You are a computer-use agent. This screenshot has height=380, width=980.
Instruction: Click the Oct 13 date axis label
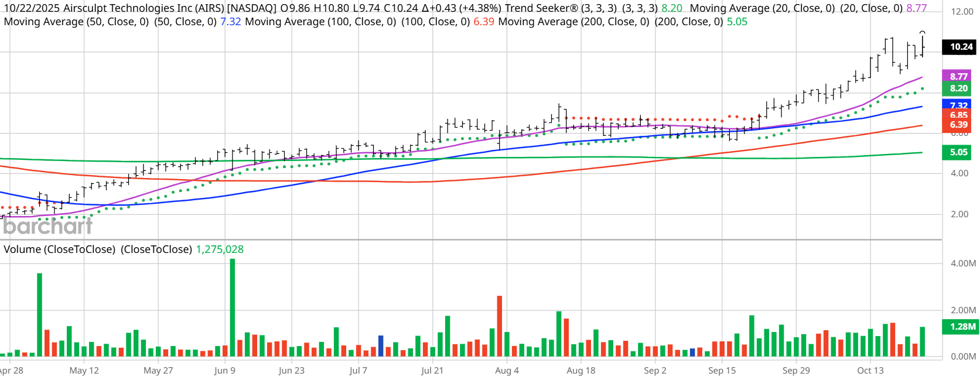pyautogui.click(x=870, y=370)
